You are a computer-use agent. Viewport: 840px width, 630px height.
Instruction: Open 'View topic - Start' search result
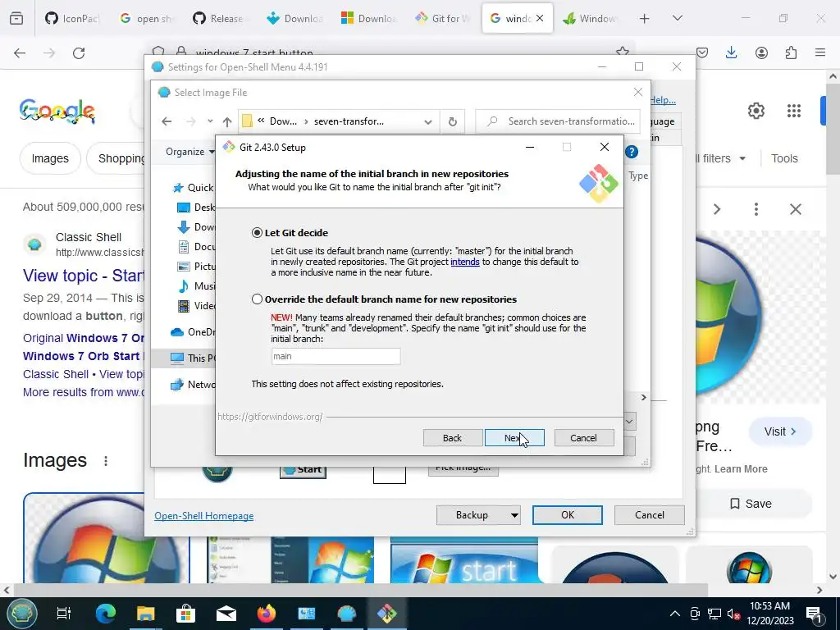tap(84, 276)
